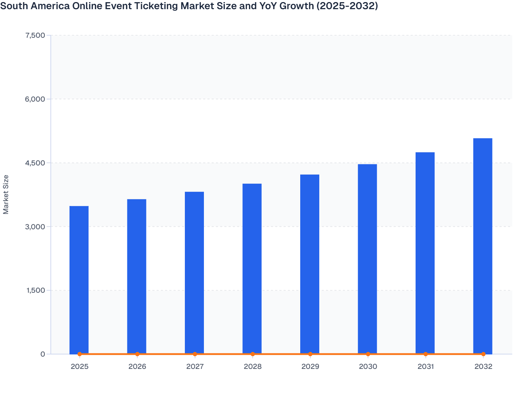Click the orange YoY marker above 2027
Viewport: 532px width, 395px height.
tap(194, 353)
